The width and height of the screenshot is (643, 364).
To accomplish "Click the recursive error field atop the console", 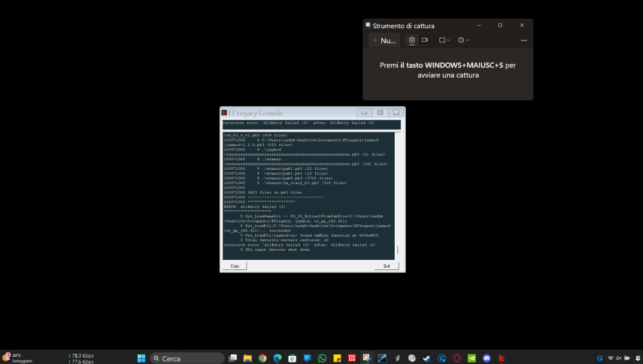I will pyautogui.click(x=312, y=124).
